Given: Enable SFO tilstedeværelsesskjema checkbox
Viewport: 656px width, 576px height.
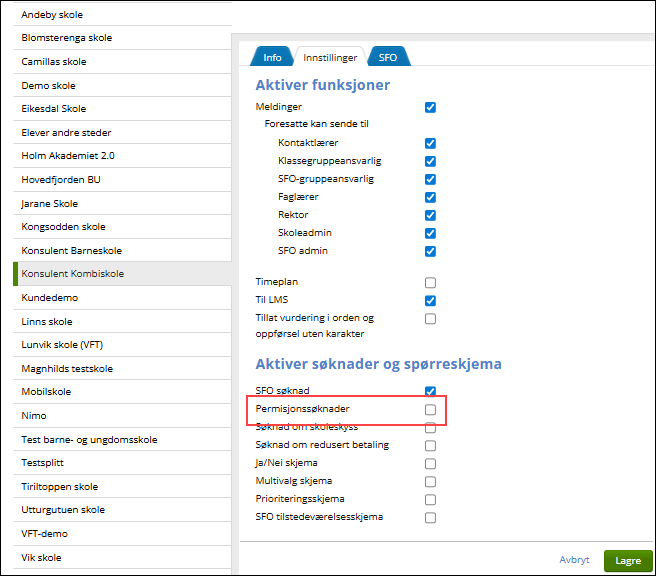Looking at the screenshot, I should pos(430,517).
